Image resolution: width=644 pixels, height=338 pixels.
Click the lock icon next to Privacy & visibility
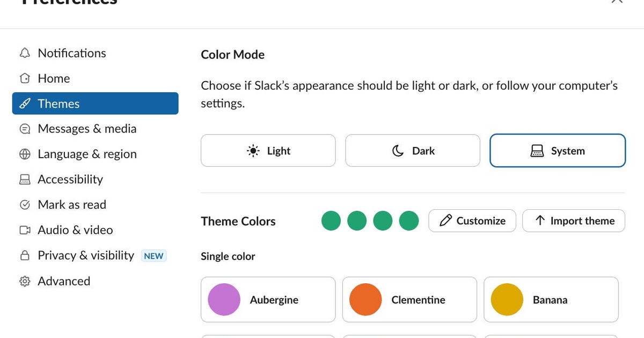(25, 255)
